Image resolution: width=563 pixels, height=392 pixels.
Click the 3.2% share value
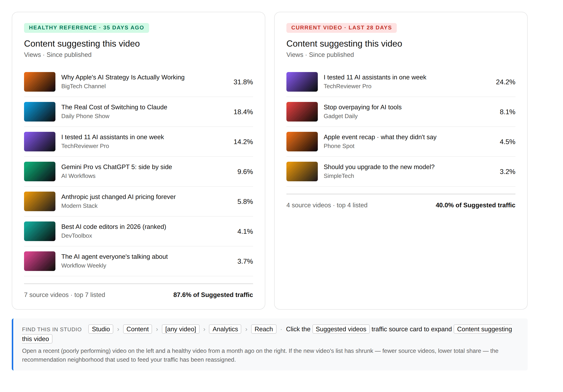click(507, 171)
